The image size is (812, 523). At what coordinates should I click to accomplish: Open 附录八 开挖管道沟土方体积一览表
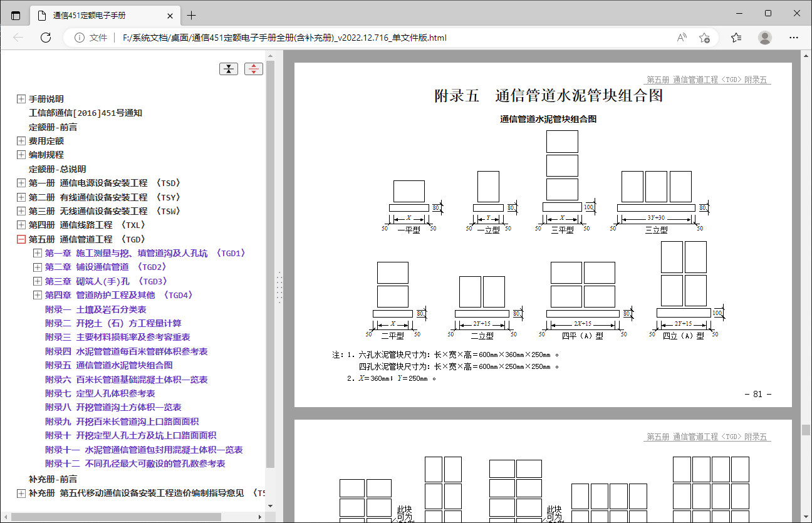(x=113, y=407)
